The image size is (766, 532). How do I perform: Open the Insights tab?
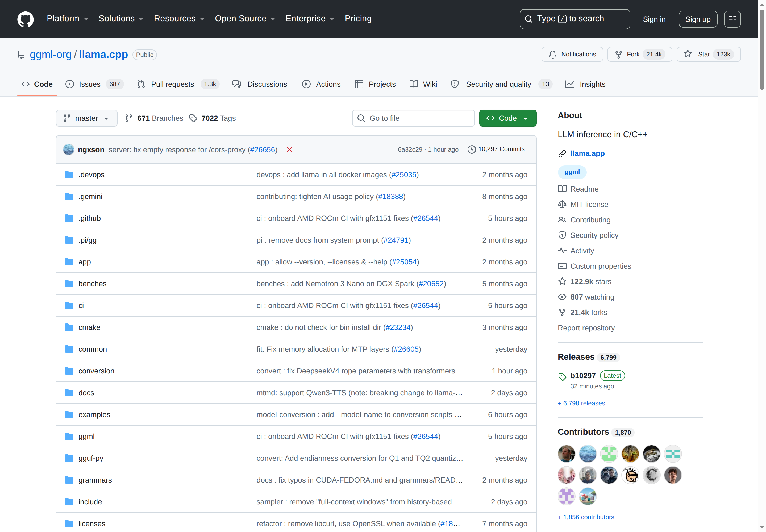pyautogui.click(x=585, y=84)
